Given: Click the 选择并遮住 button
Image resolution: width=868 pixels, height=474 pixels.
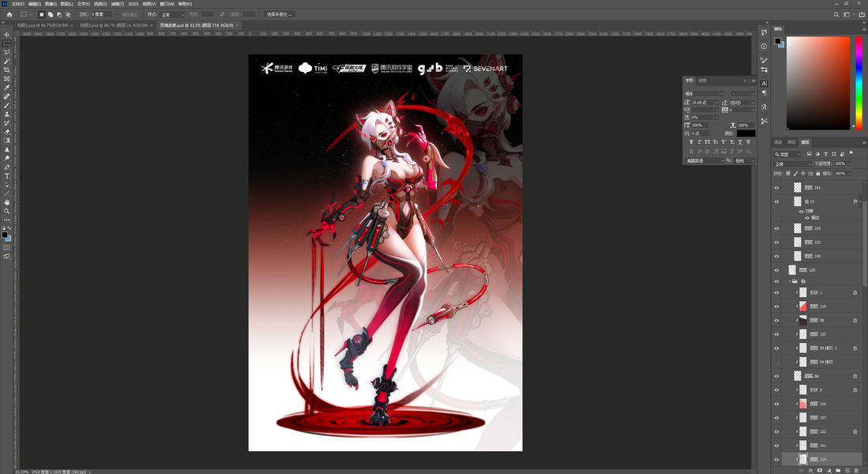Looking at the screenshot, I should pos(280,14).
